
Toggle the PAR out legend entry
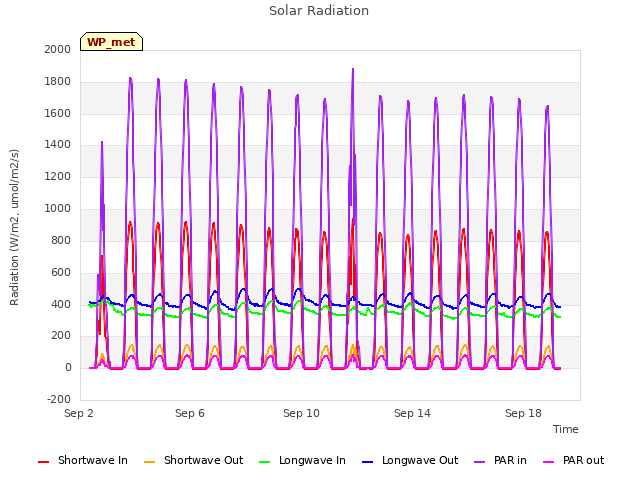click(x=573, y=460)
